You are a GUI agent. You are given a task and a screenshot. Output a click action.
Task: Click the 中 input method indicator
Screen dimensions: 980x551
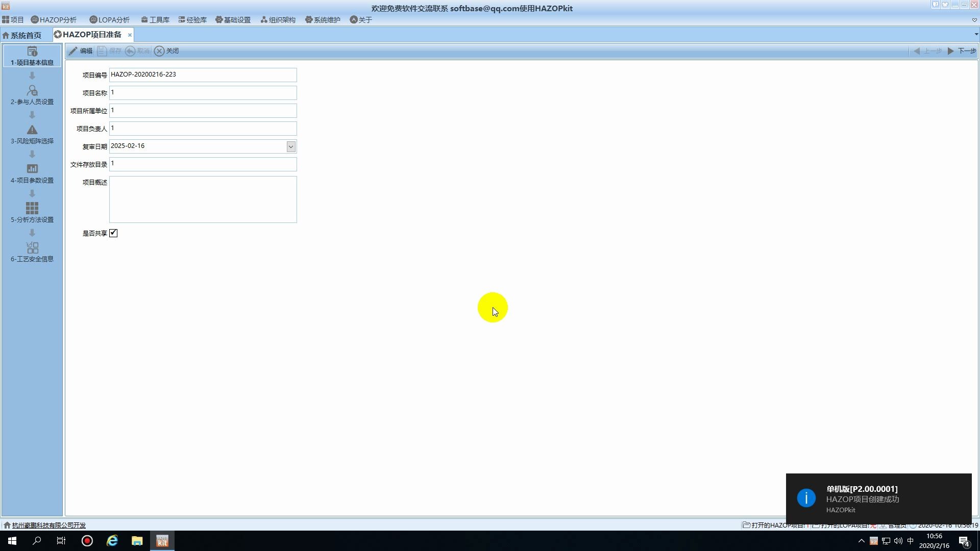tap(911, 541)
